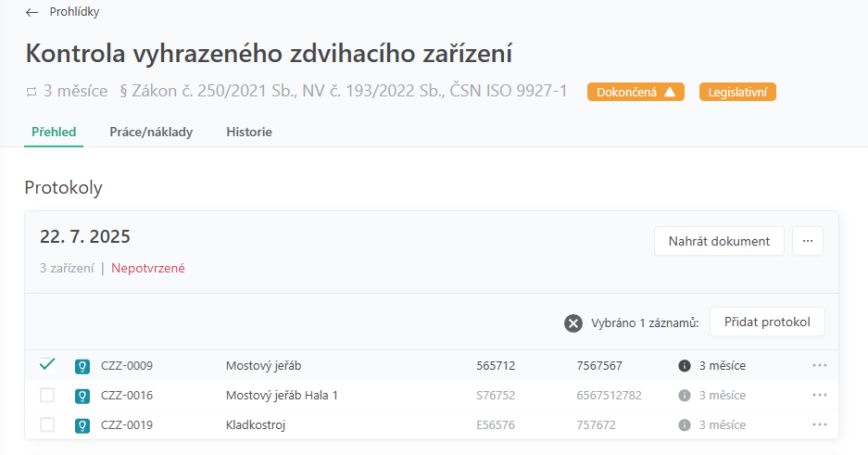Click the device icon for CZZ-0016
Viewport: 868px width, 455px height.
(82, 396)
